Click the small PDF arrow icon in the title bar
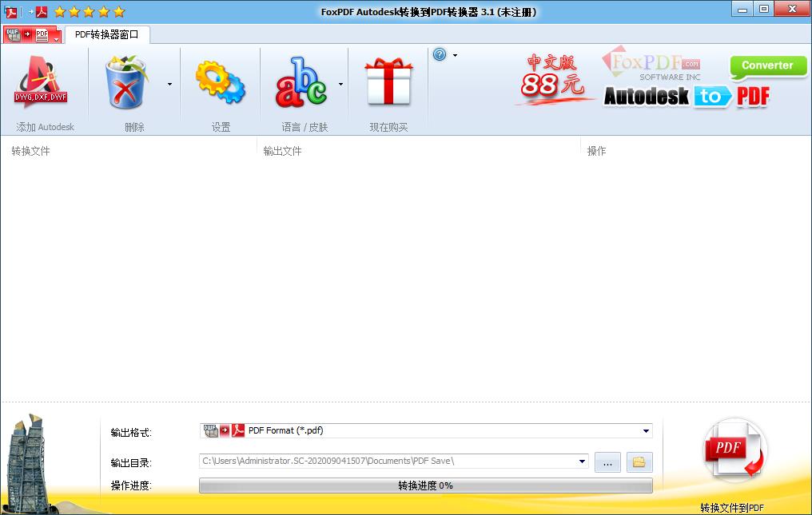The image size is (812, 515). click(x=38, y=11)
